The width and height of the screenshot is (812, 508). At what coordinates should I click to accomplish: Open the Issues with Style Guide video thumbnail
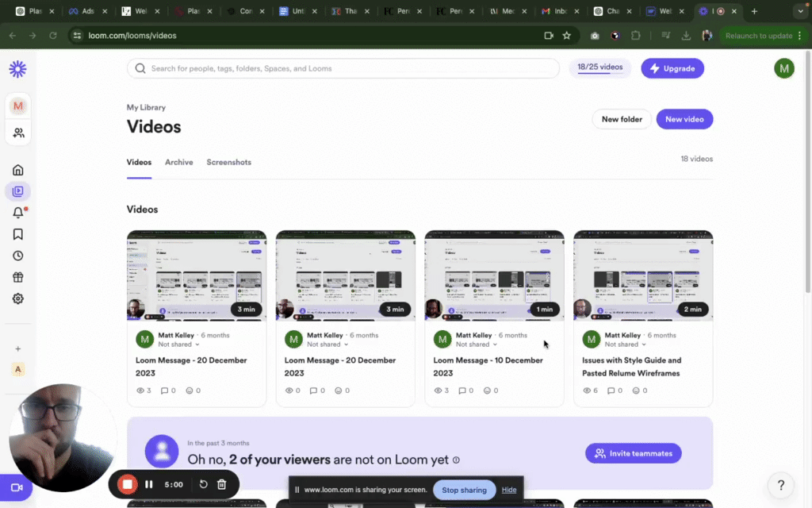(x=643, y=275)
